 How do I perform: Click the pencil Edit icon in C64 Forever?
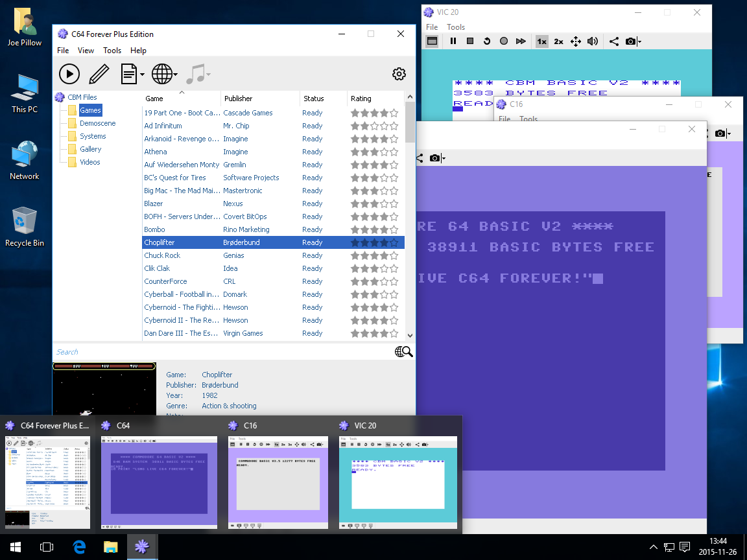(x=99, y=74)
